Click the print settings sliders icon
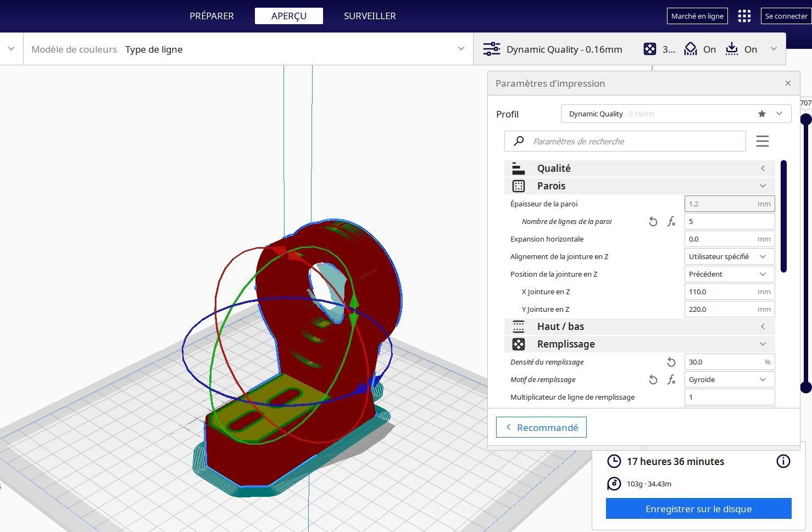 click(x=491, y=49)
